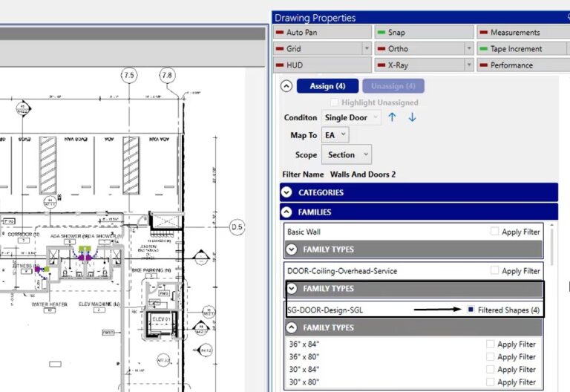This screenshot has height=392, width=570.
Task: Check Apply Filter for Basic Wall
Action: (494, 232)
